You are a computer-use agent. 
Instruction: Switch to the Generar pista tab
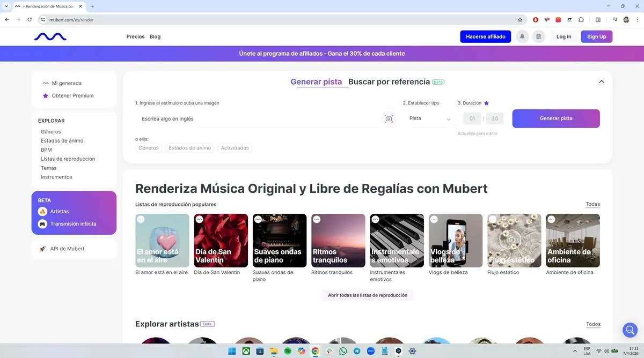[316, 82]
